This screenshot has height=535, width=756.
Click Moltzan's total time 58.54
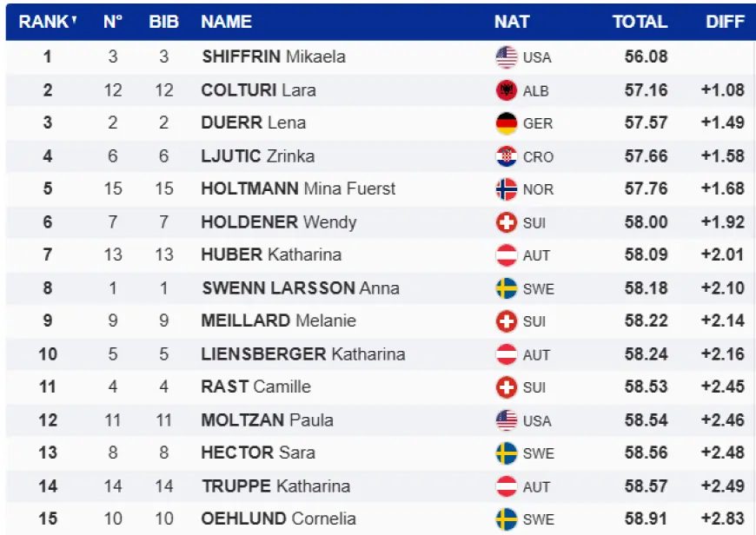(646, 420)
